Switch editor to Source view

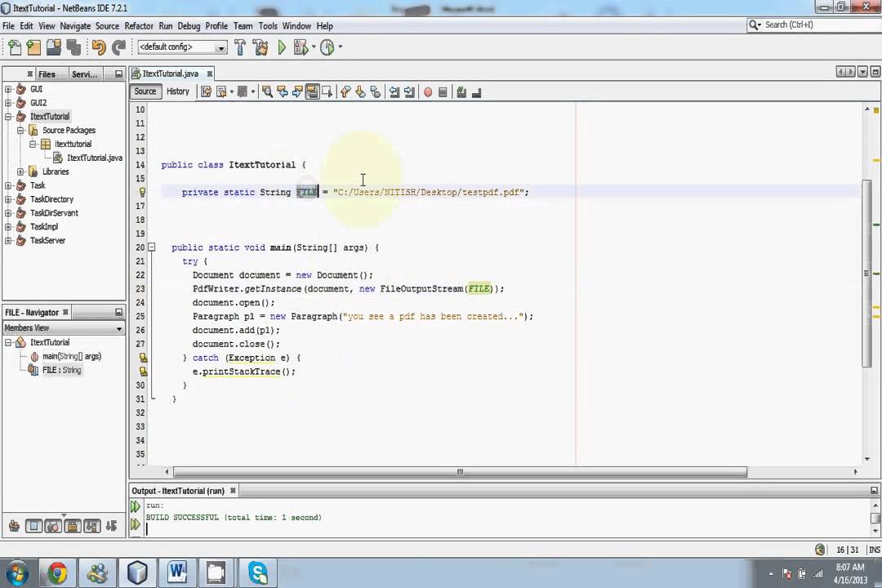[145, 91]
